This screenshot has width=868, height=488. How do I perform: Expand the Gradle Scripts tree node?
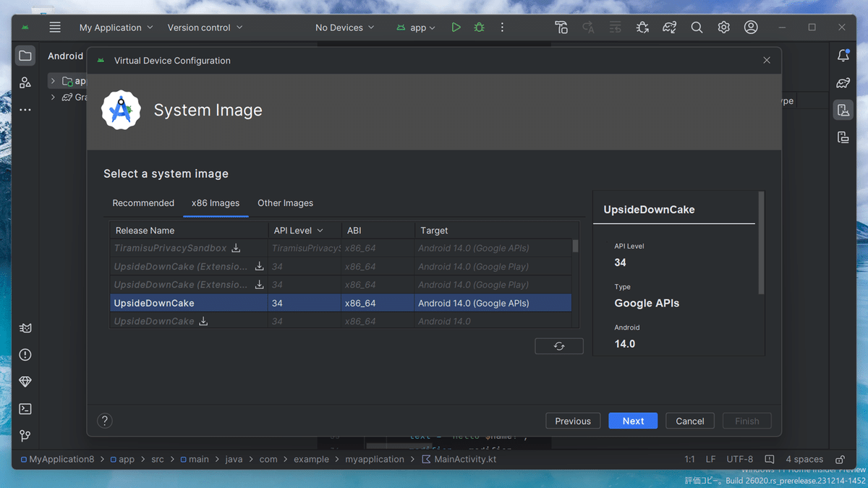53,97
